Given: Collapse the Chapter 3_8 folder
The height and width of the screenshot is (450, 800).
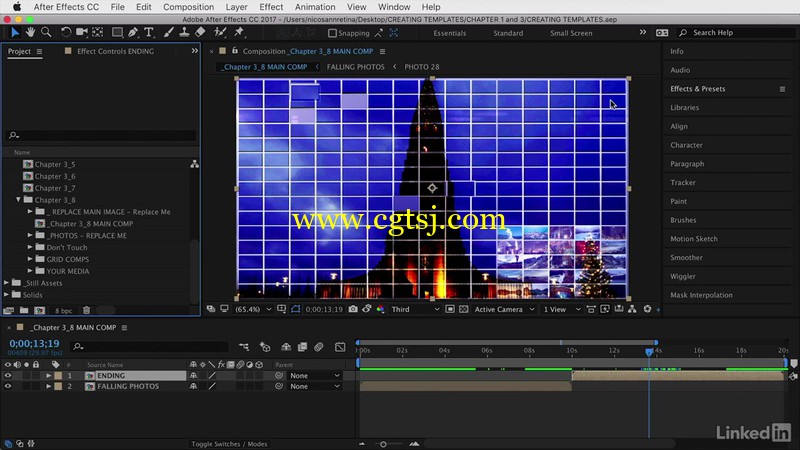Looking at the screenshot, I should (18, 199).
